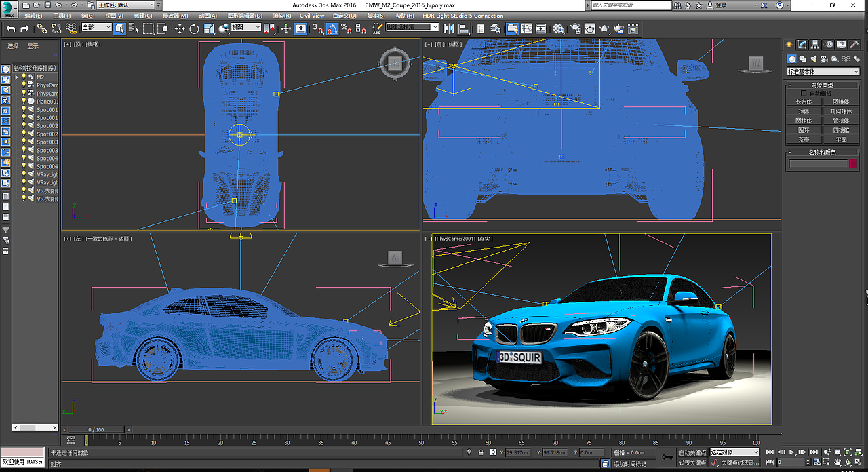Click the X coordinate field 29.517cm

pos(519,452)
